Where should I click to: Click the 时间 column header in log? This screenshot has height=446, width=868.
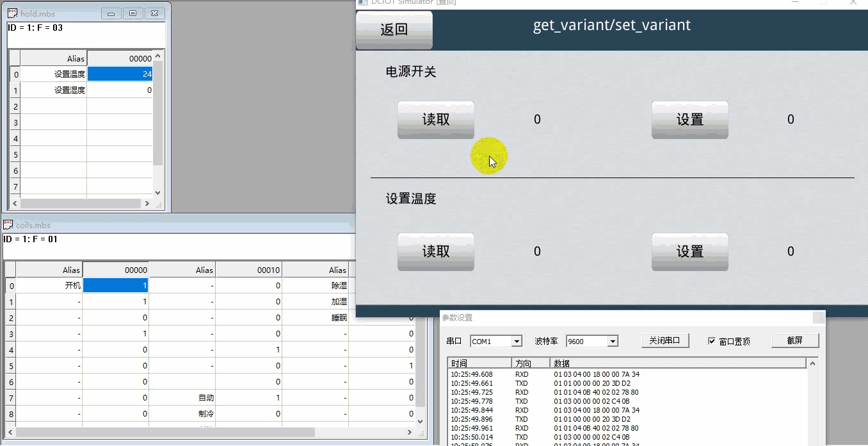pyautogui.click(x=479, y=363)
